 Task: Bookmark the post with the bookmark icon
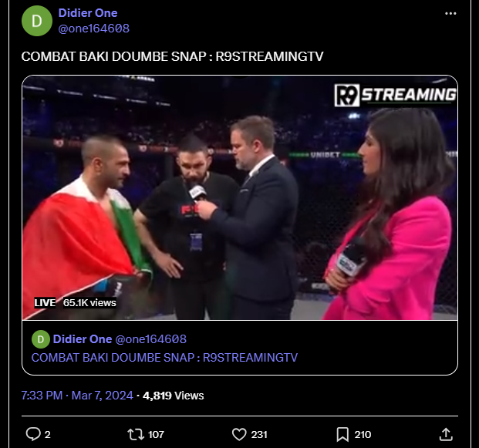tap(342, 434)
